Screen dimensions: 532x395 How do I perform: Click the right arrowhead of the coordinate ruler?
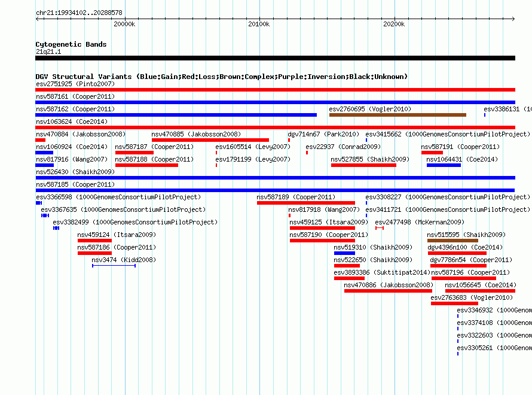point(513,19)
